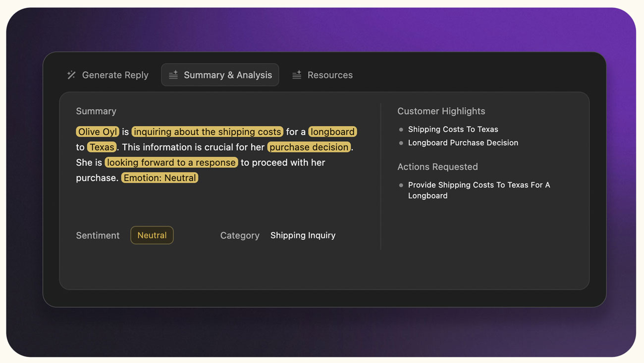Click the 'looking forward to a response' highlight
Viewport: 644px width, 363px height.
[171, 163]
